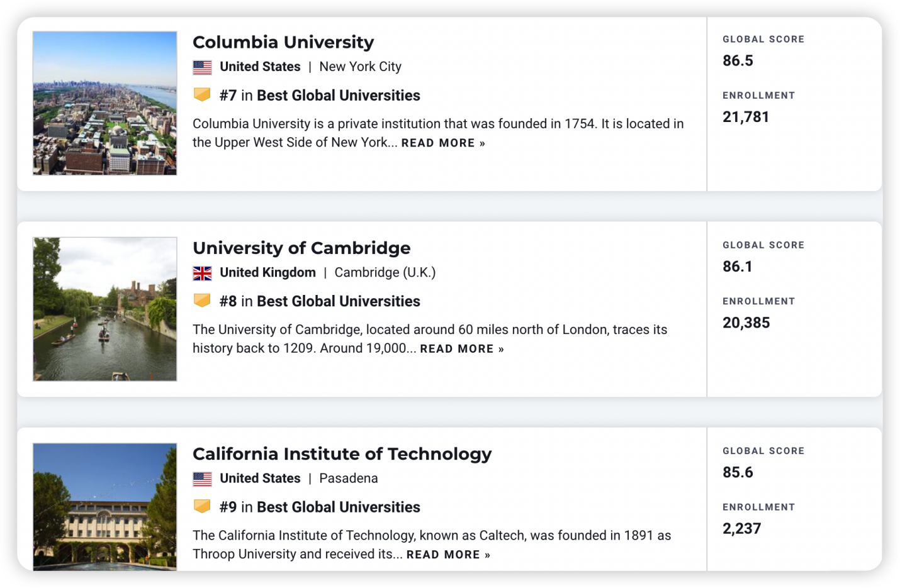The height and width of the screenshot is (588, 900).
Task: Click the ranking badge beside Columbia's #7 rank
Action: [x=201, y=95]
